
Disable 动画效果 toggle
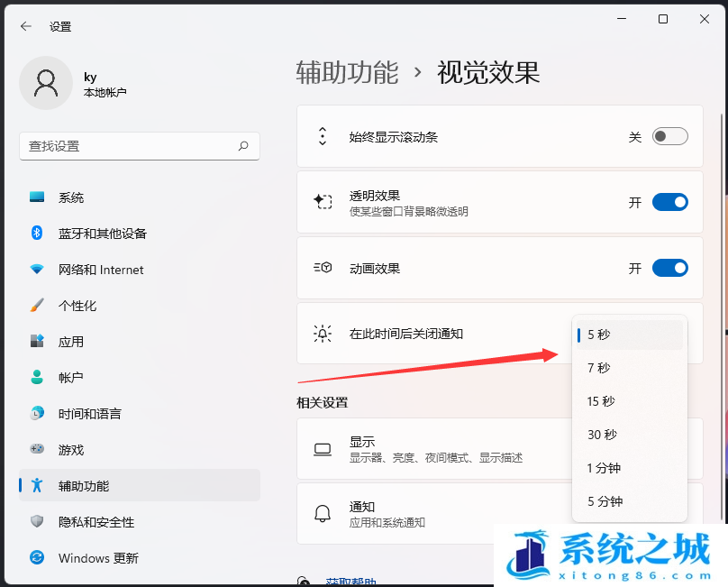670,268
